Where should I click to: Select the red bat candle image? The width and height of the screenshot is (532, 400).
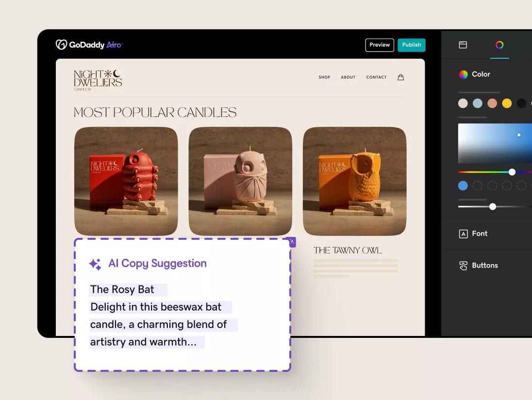click(x=126, y=181)
